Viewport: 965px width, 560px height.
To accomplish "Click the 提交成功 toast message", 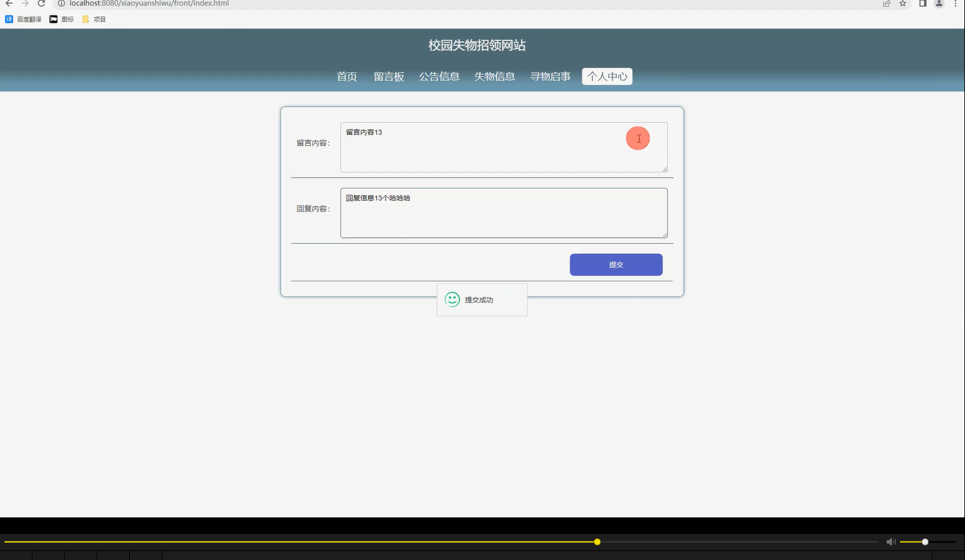I will (x=482, y=300).
